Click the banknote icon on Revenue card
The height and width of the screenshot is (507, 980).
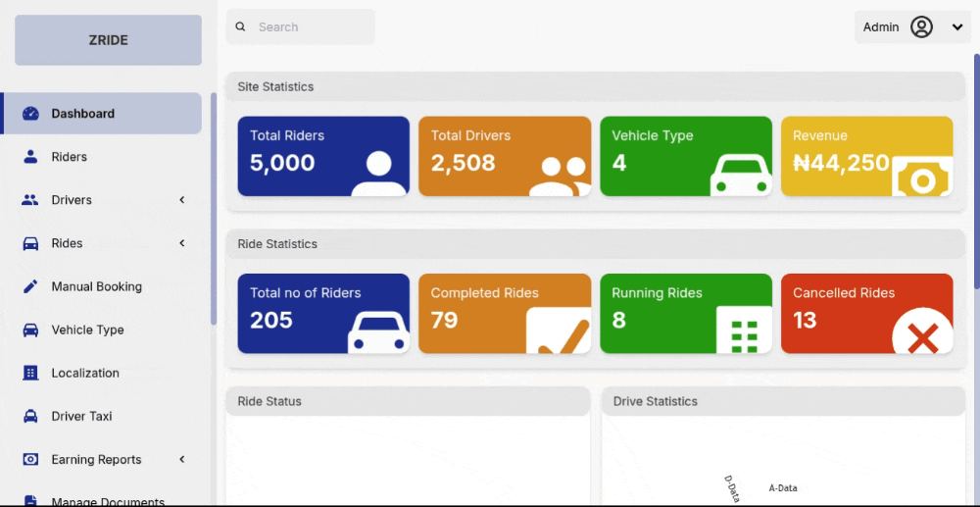tap(922, 177)
